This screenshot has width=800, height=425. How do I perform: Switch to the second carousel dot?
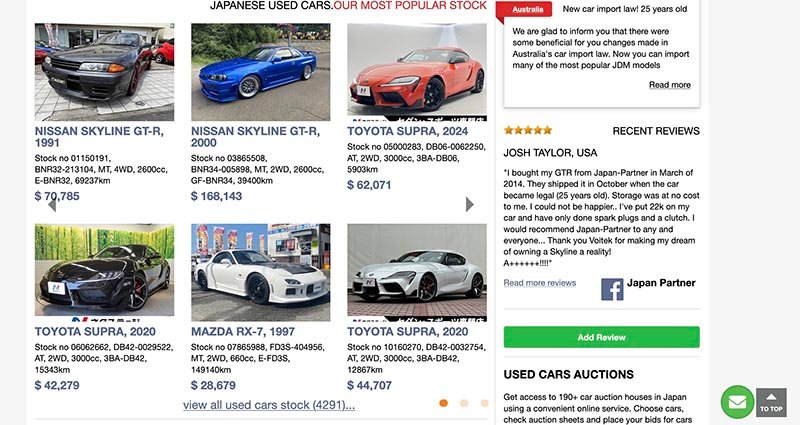[464, 403]
